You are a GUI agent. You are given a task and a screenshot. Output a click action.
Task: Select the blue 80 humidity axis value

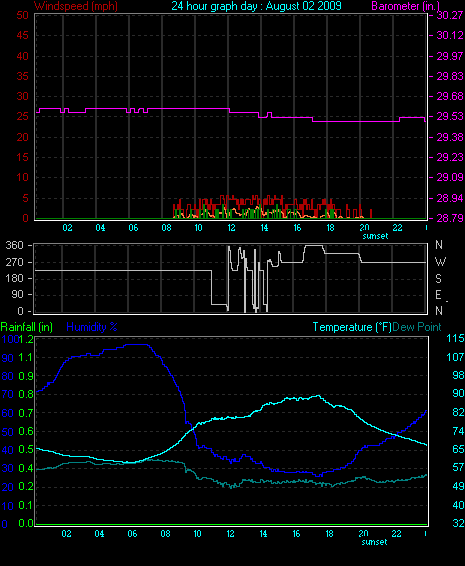8,376
